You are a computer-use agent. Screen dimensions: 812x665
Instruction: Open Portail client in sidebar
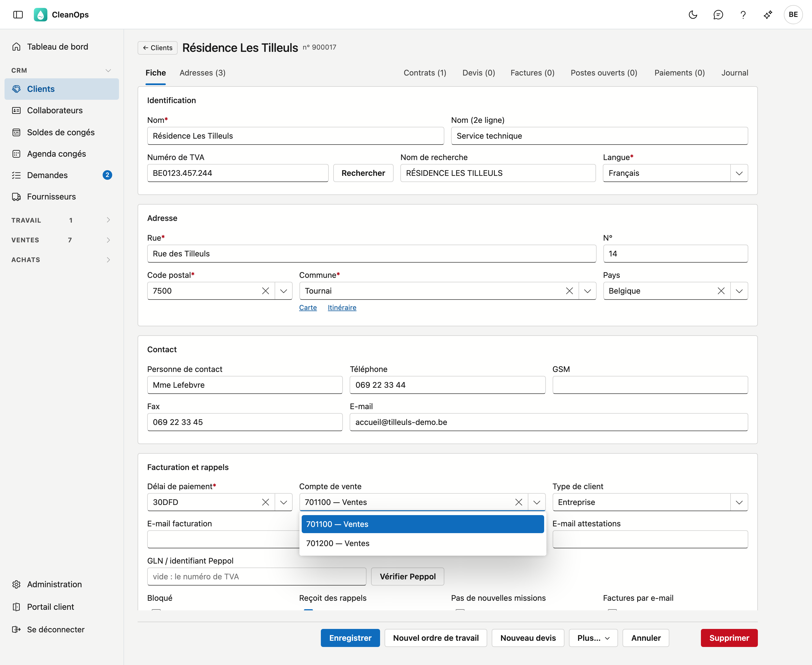click(x=62, y=607)
